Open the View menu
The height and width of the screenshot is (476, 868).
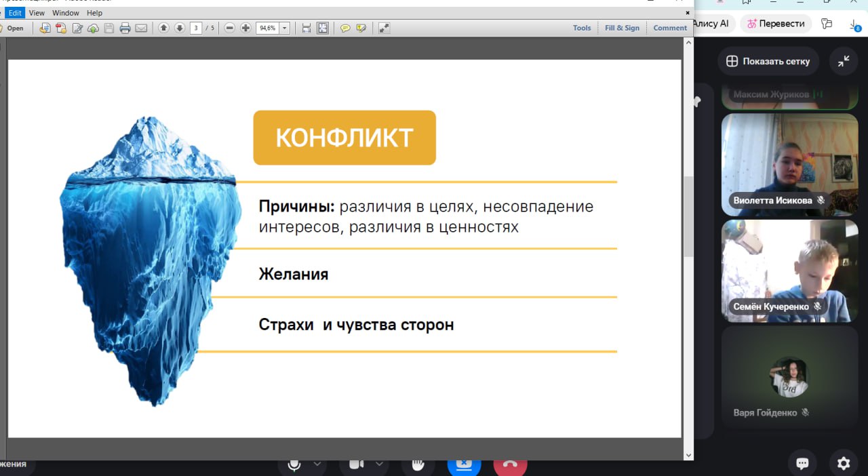tap(37, 13)
